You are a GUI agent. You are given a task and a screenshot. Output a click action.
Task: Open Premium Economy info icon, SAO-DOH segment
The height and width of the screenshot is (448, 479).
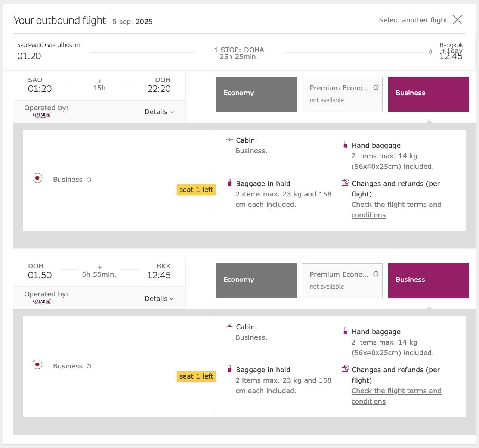pos(376,88)
